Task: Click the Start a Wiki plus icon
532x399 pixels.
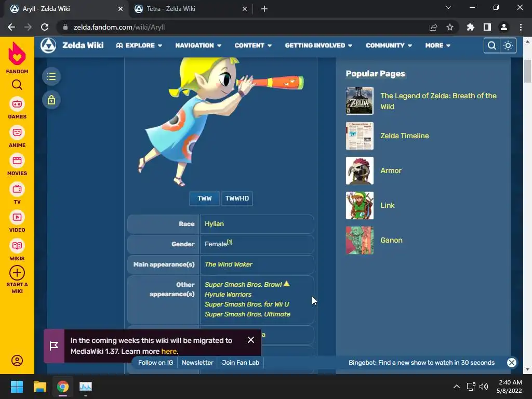Action: coord(17,273)
